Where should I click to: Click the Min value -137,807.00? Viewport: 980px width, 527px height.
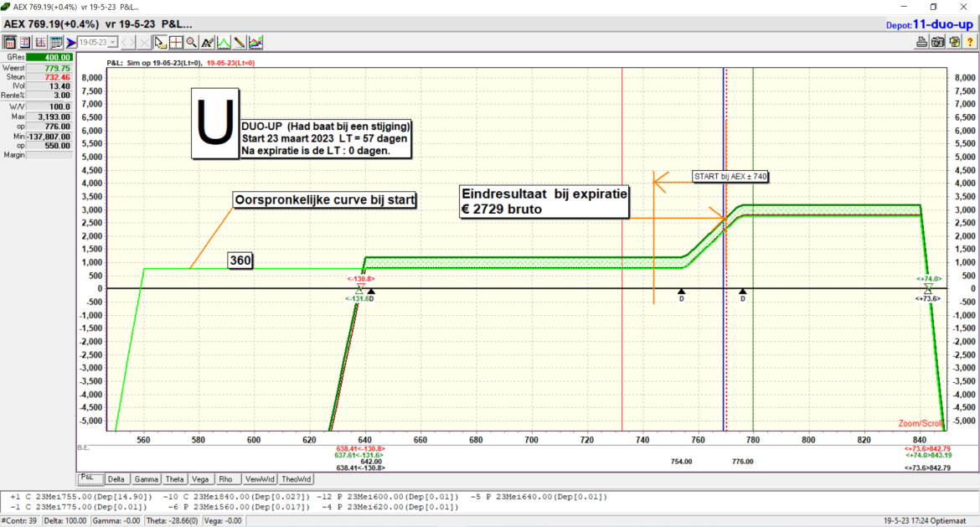click(49, 137)
